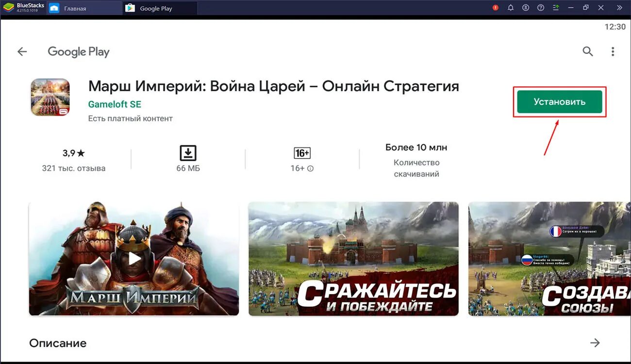Minimize the BlueStacks window
Viewport: 631px width, 364px height.
click(x=571, y=8)
